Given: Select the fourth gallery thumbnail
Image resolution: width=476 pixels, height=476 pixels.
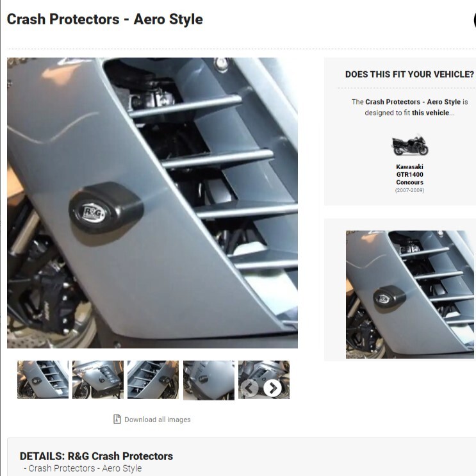Looking at the screenshot, I should click(209, 380).
